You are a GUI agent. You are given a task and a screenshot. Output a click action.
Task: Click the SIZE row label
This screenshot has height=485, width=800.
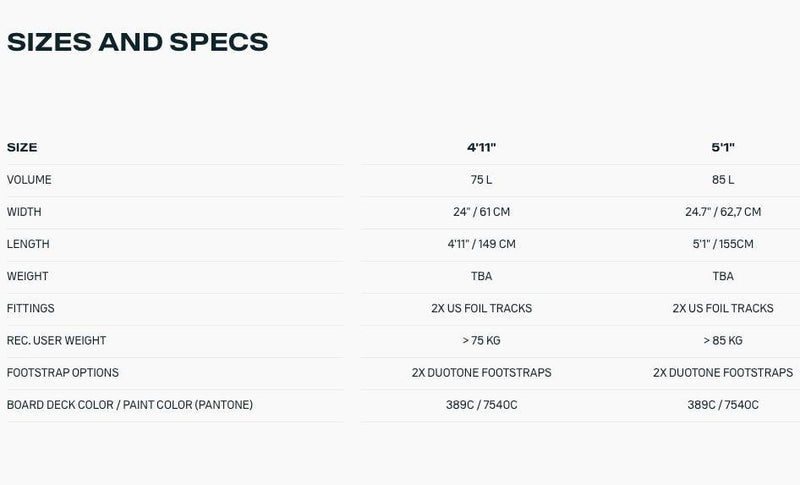tap(22, 148)
